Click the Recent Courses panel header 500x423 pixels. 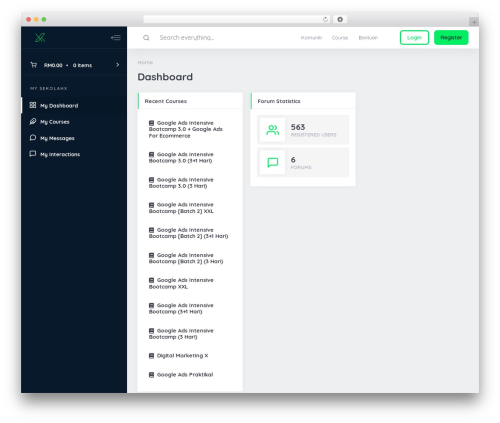190,101
